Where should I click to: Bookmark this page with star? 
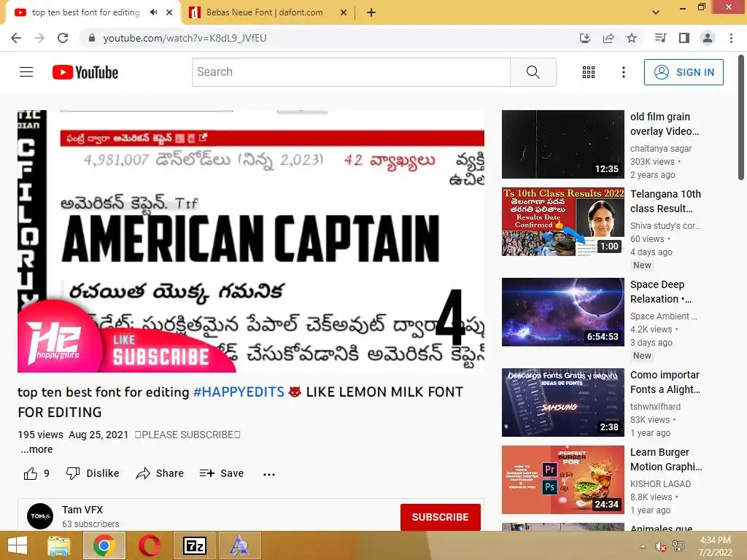click(632, 38)
